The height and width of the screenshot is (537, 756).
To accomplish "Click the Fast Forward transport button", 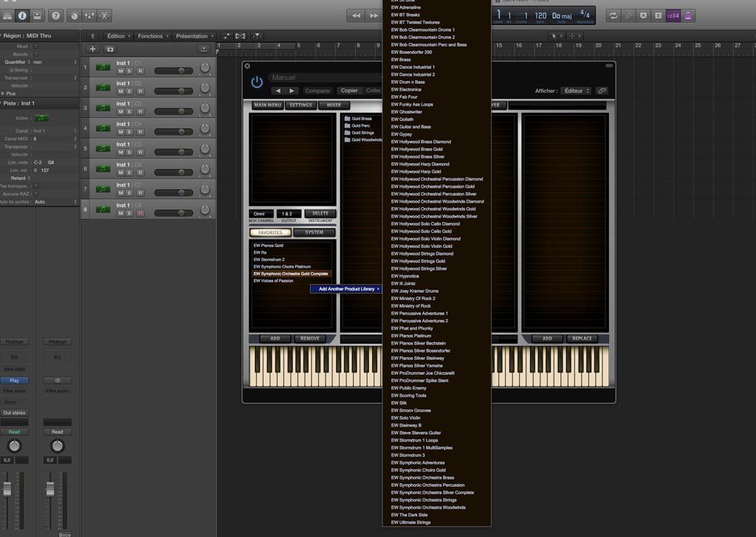I will 374,16.
